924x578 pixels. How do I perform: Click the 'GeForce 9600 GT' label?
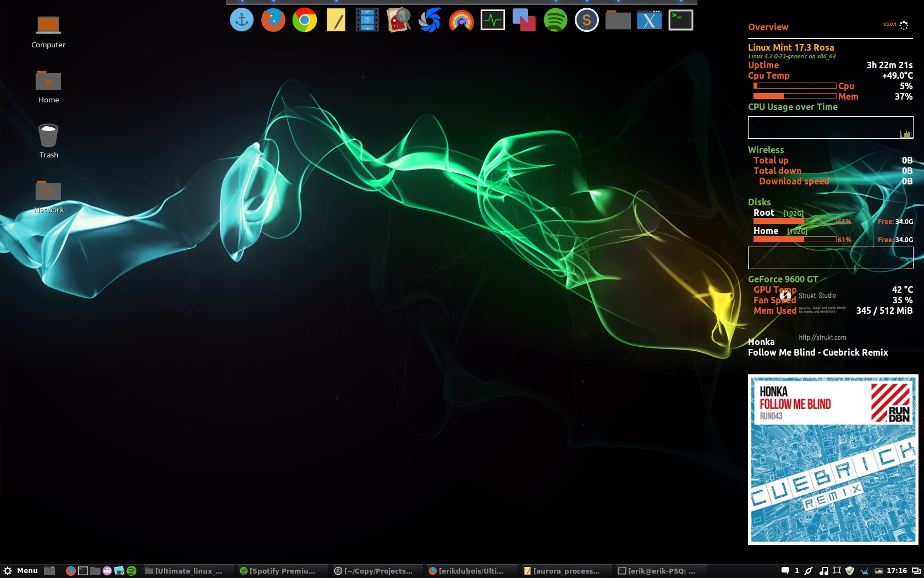(783, 279)
